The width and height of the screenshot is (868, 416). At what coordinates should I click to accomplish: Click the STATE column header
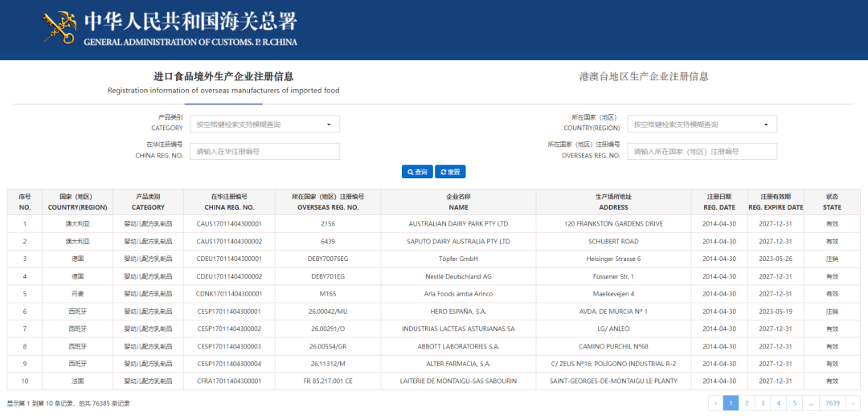832,202
